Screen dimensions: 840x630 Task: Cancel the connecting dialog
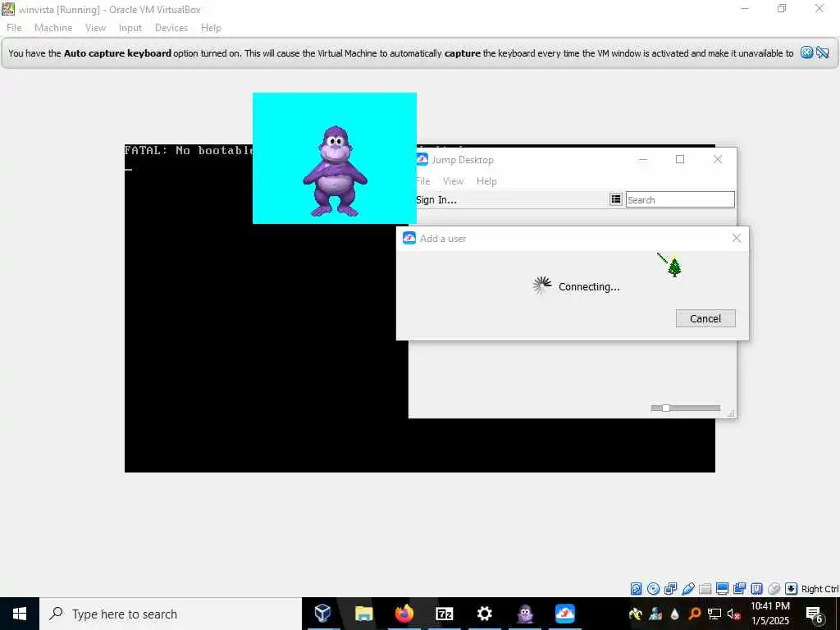pos(705,318)
